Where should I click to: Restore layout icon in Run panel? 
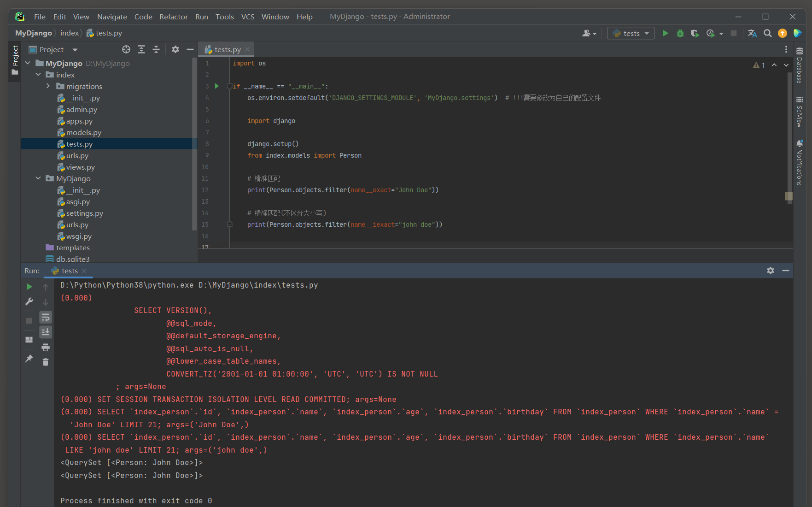click(x=29, y=340)
